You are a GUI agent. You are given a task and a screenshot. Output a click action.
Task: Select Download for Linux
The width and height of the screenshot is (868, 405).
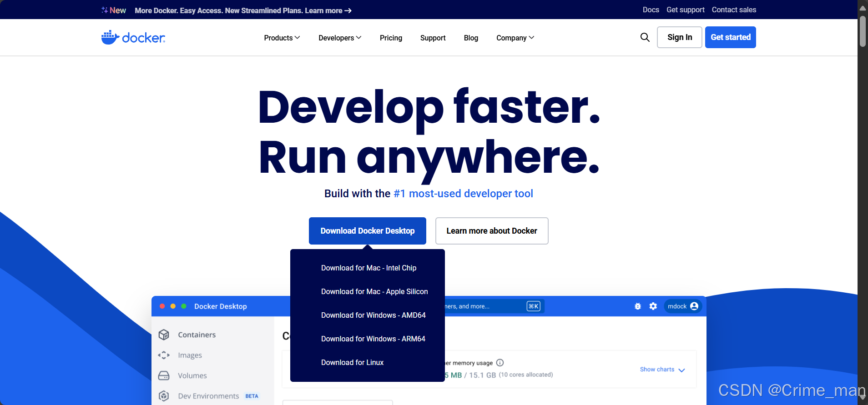point(352,362)
